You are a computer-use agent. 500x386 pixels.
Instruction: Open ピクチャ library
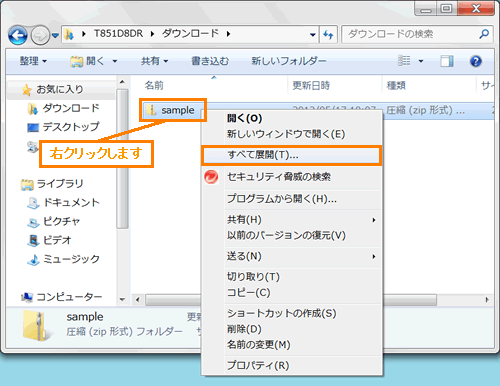click(62, 221)
